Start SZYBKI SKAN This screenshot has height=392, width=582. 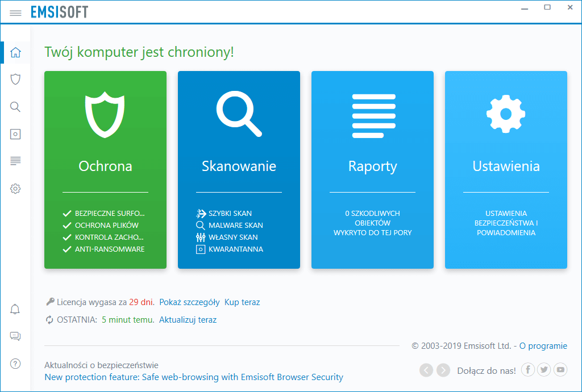tap(230, 213)
